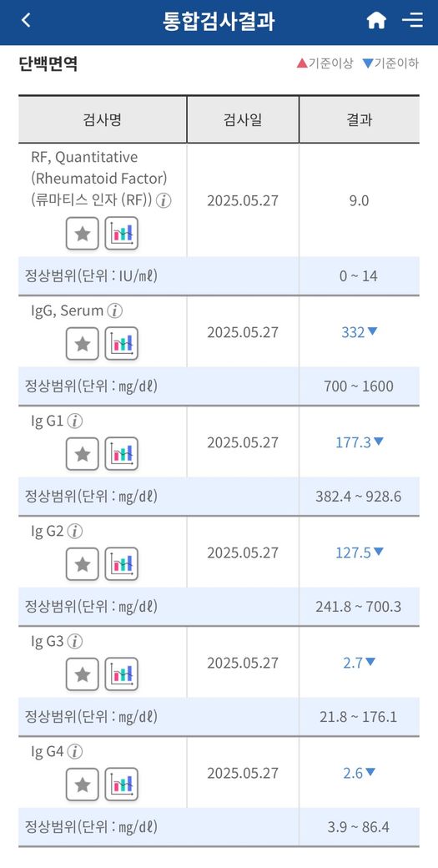View the IgG Serum trend chart
Viewport: 438px width, 868px height.
click(121, 344)
